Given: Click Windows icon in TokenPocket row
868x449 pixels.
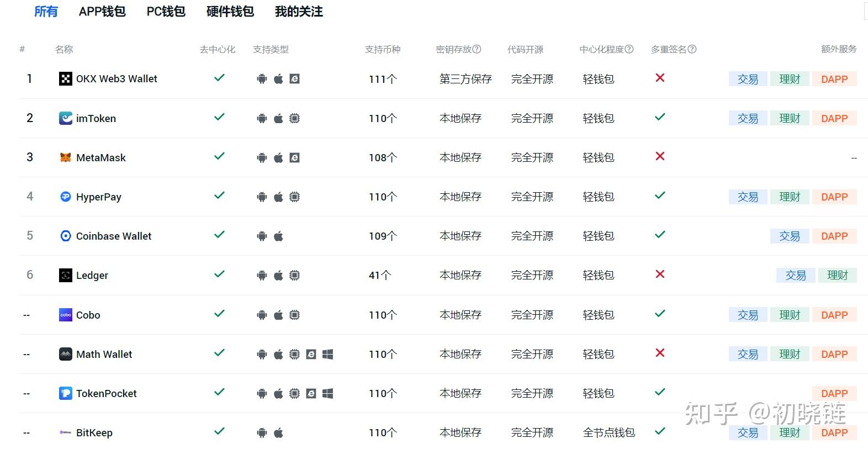Looking at the screenshot, I should click(327, 393).
